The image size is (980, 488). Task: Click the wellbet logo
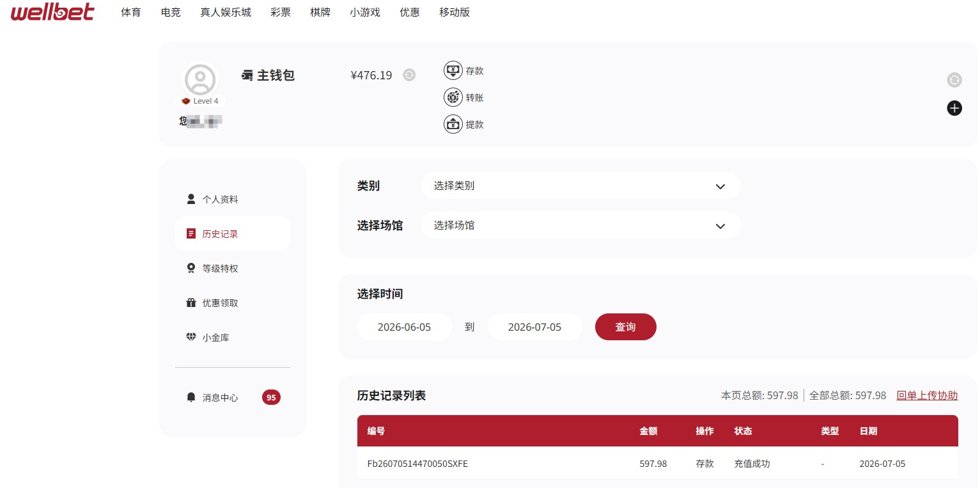(x=52, y=12)
